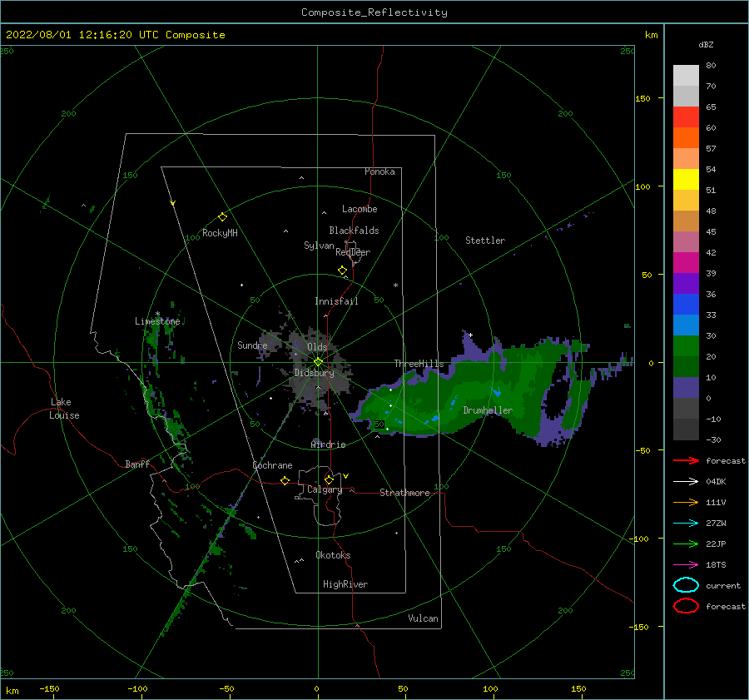The image size is (749, 700).
Task: Click the red forecast arrow in the legend
Action: [686, 460]
